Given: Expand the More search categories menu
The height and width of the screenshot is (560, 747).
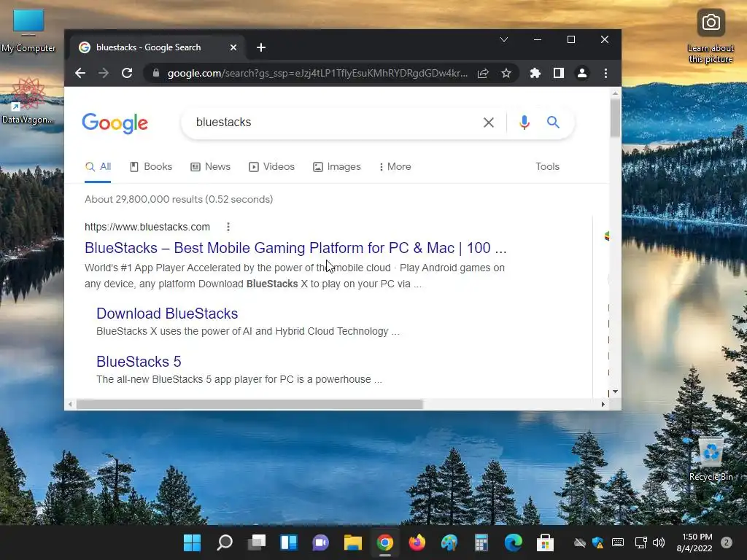Looking at the screenshot, I should pyautogui.click(x=395, y=167).
